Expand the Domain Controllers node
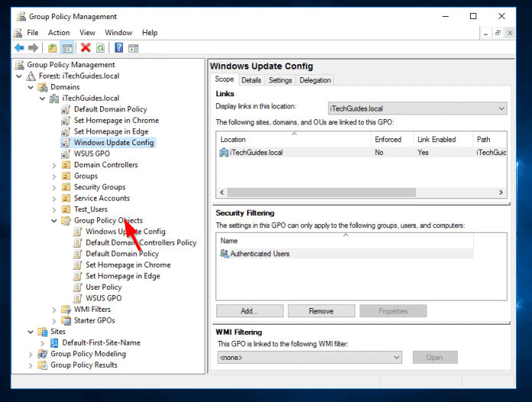The width and height of the screenshot is (532, 402). tap(54, 166)
